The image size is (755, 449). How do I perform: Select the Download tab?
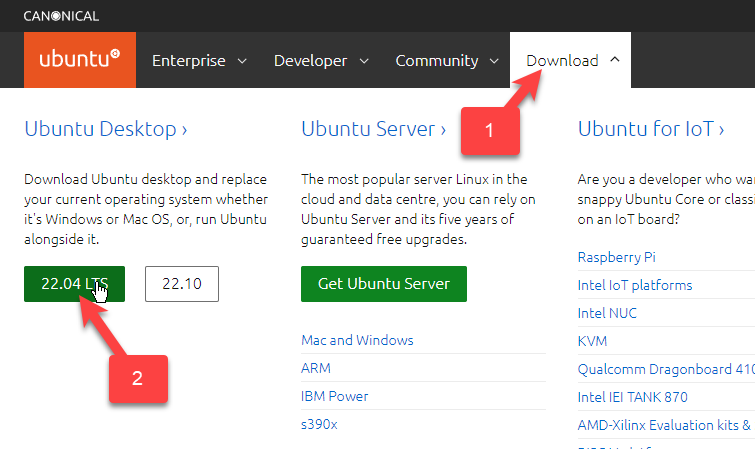tap(570, 60)
